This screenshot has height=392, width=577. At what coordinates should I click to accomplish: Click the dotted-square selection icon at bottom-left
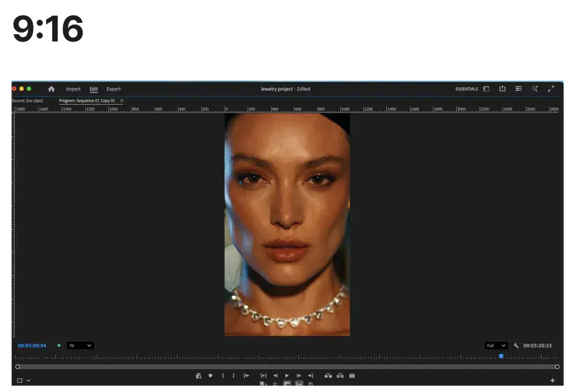(20, 381)
